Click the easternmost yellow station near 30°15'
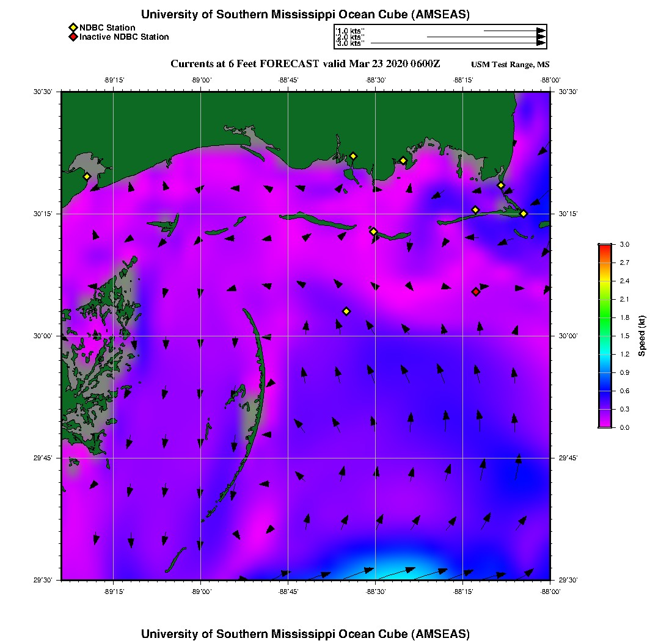Screen dimensions: 672x641 tap(524, 214)
